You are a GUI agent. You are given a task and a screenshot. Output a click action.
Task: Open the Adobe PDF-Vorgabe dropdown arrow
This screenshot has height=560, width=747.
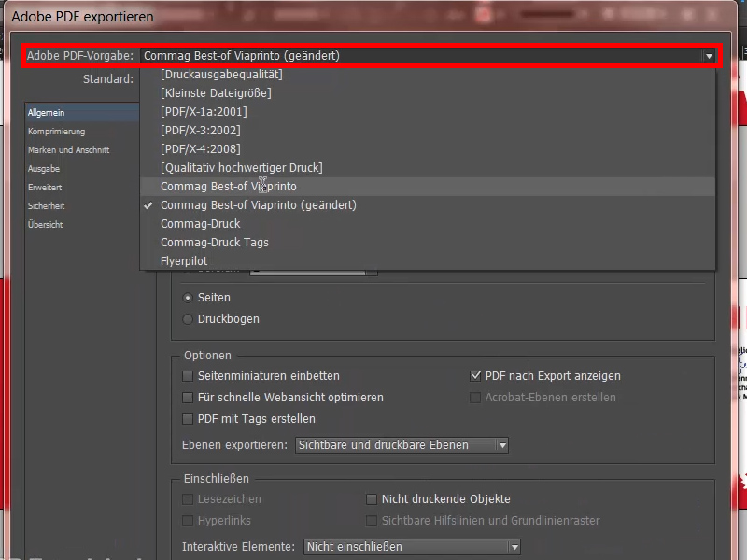[709, 56]
